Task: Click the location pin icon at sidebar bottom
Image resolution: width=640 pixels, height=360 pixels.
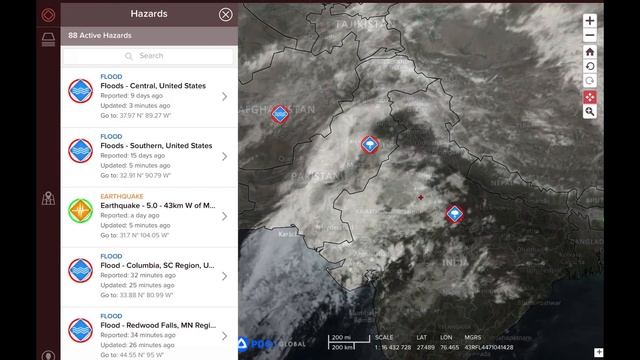Action: click(48, 355)
